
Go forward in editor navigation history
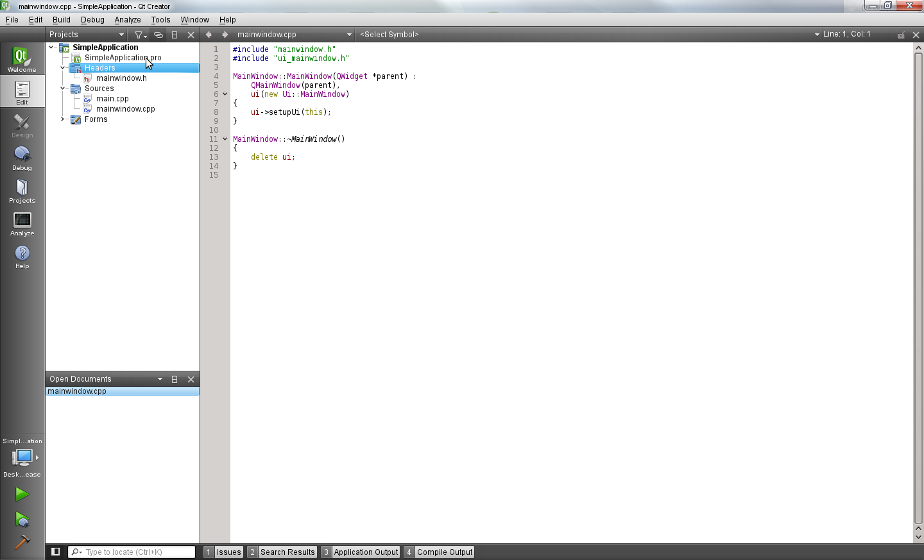(x=225, y=35)
